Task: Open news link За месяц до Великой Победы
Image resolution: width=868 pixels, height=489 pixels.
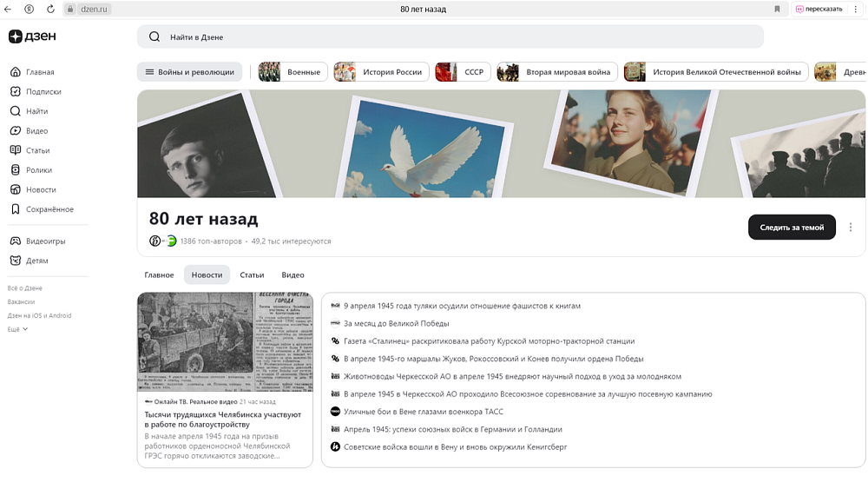Action: [396, 324]
